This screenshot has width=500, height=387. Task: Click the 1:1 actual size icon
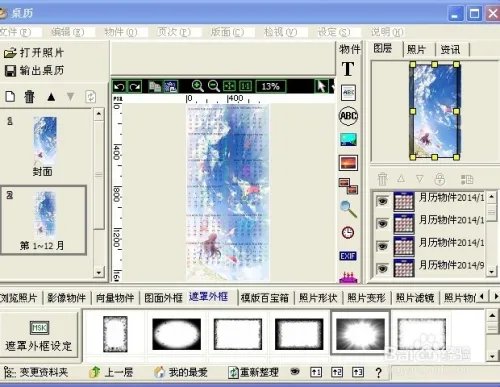(x=246, y=86)
